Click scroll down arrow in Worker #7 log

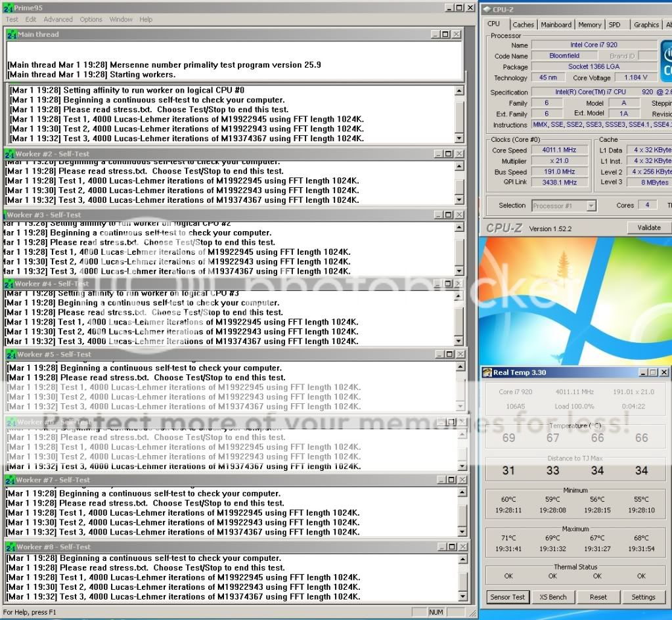point(462,532)
